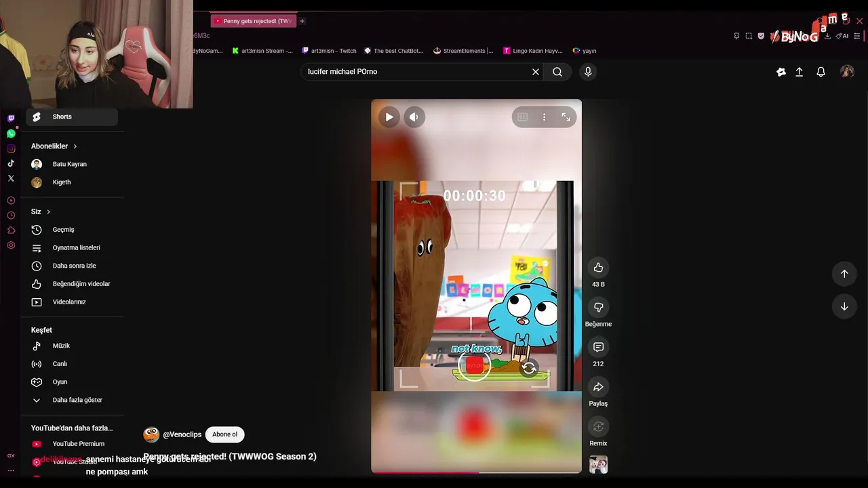Subscribe with Abone ol button
This screenshot has height=488, width=868.
224,434
